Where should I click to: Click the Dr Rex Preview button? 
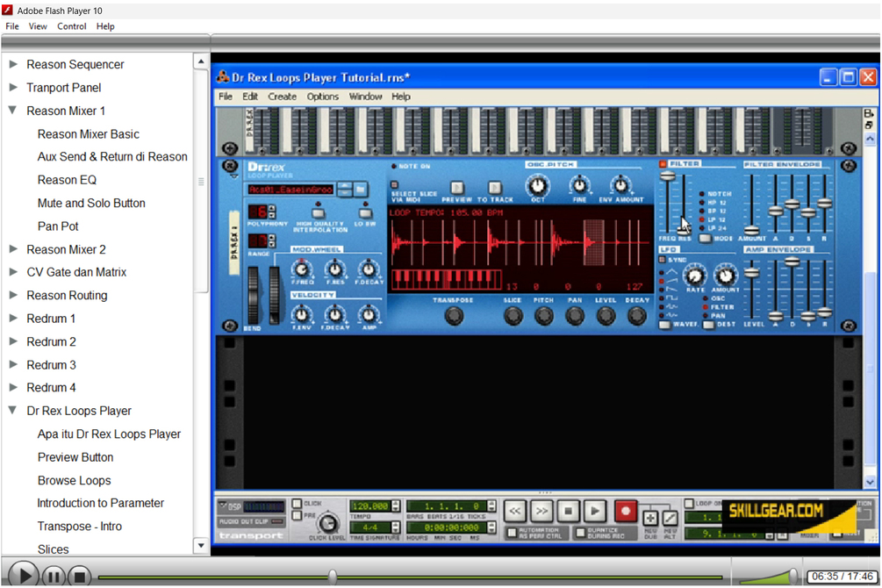456,188
